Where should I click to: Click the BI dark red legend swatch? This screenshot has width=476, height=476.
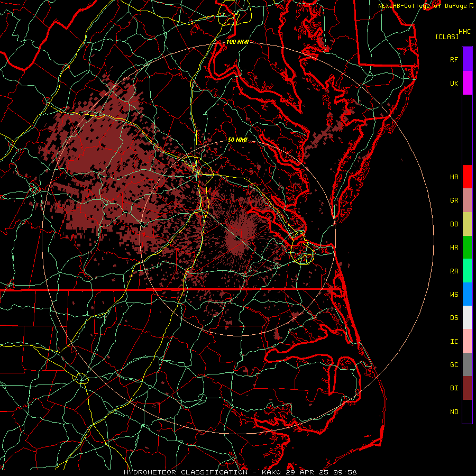pos(467,388)
